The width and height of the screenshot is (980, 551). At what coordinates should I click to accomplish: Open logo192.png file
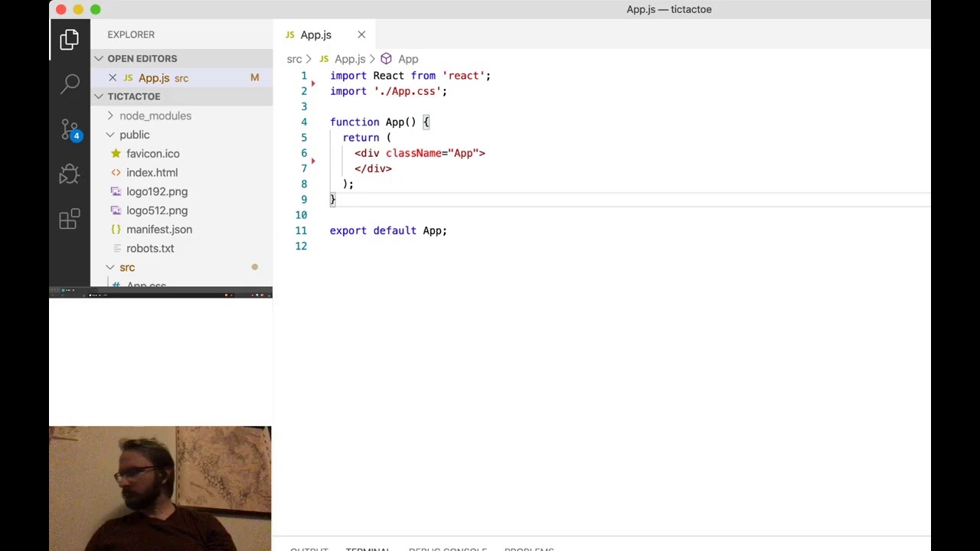point(156,191)
